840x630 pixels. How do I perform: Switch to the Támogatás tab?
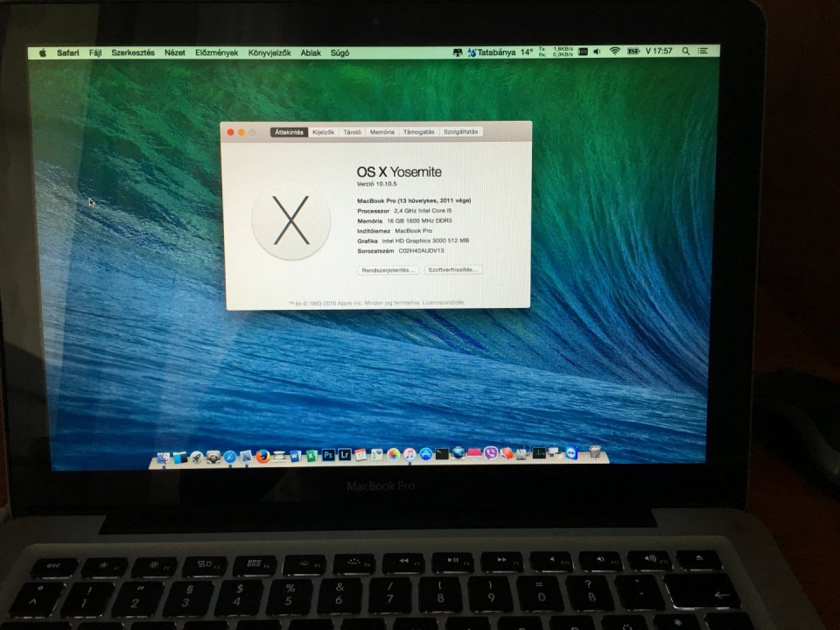pos(419,132)
